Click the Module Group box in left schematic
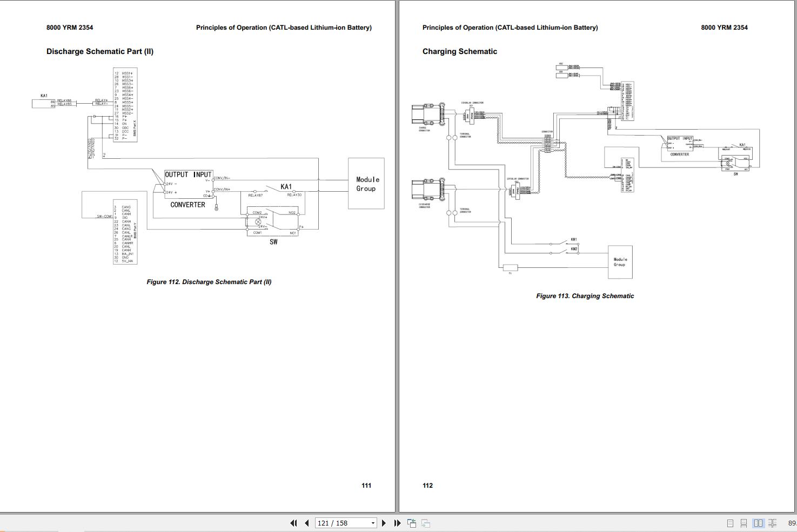The height and width of the screenshot is (532, 797). (x=366, y=184)
